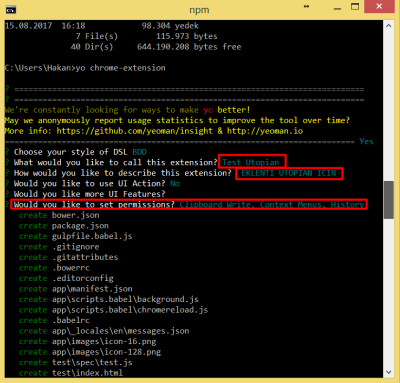Close the npm console window
Screen dimensions: 400x383
379,6
